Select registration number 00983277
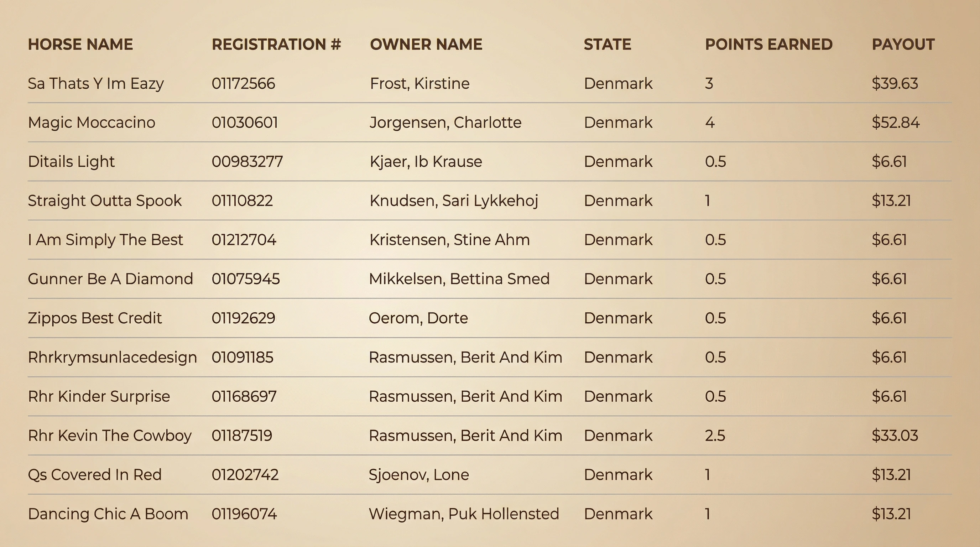The height and width of the screenshot is (547, 980). (247, 162)
